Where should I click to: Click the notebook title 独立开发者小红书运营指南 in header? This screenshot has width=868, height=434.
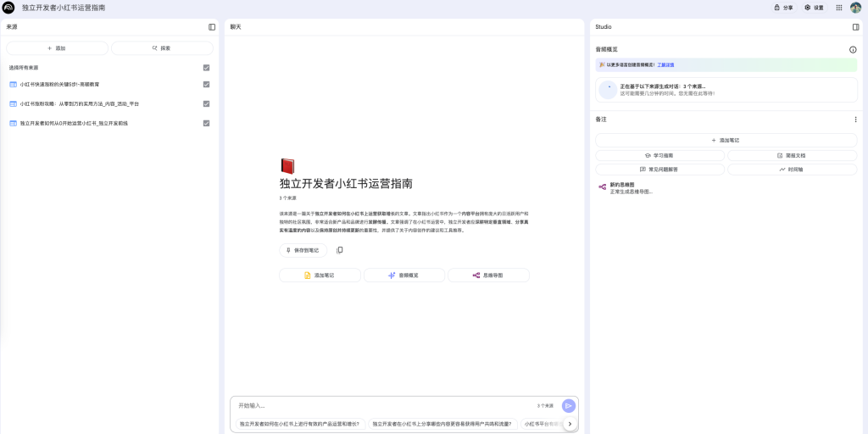pyautogui.click(x=64, y=8)
